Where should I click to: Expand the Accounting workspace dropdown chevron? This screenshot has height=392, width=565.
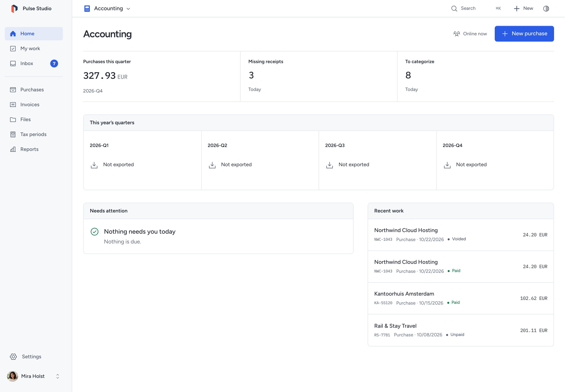coord(128,9)
